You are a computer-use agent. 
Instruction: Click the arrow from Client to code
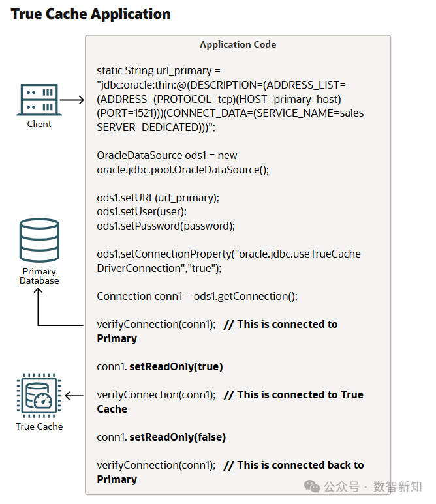click(x=73, y=100)
